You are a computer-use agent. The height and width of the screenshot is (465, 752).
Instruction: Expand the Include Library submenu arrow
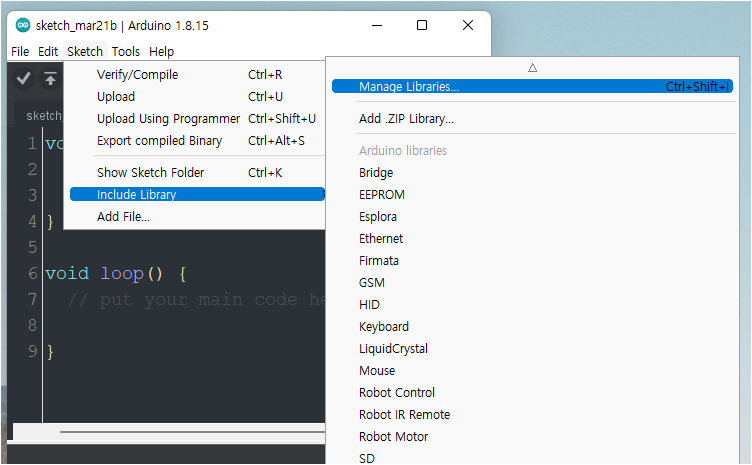324,194
